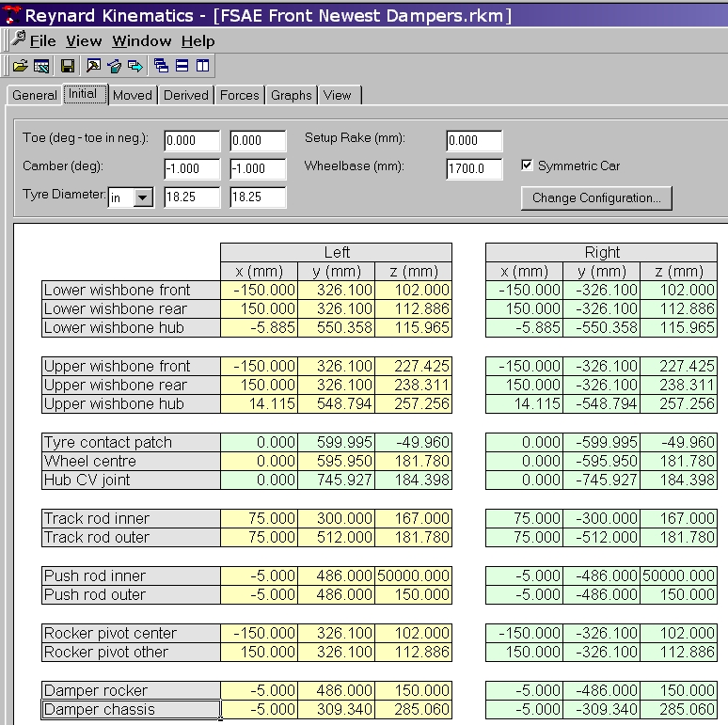
Task: Click the left Camber input field
Action: click(x=192, y=169)
